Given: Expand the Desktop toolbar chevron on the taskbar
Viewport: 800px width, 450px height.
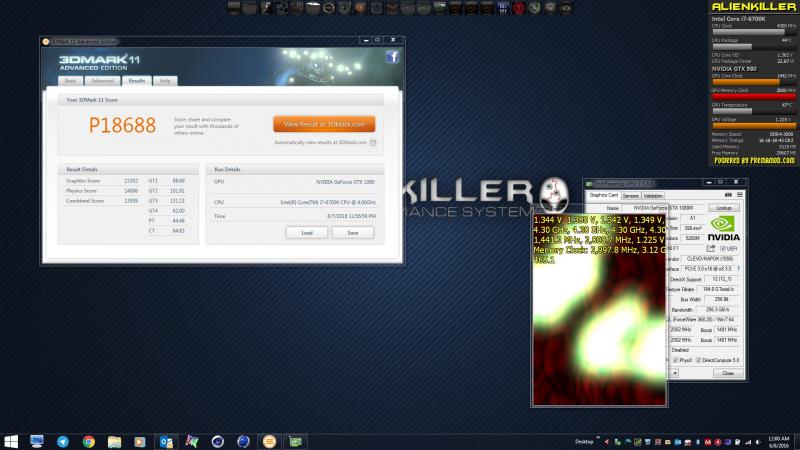Looking at the screenshot, I should tap(597, 438).
